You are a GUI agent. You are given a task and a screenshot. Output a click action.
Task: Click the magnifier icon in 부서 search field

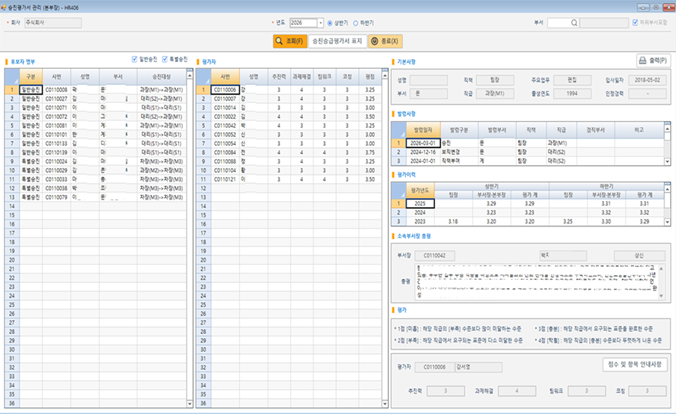click(x=574, y=23)
